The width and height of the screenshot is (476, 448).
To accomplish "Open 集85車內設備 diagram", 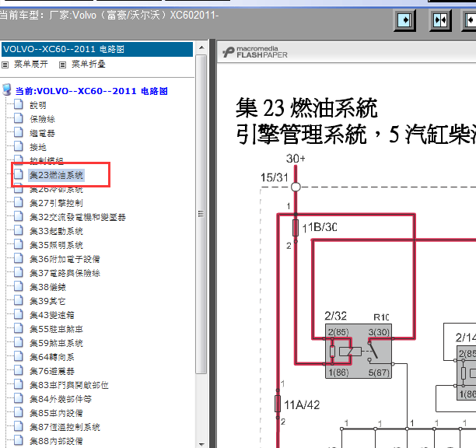I will [x=56, y=413].
